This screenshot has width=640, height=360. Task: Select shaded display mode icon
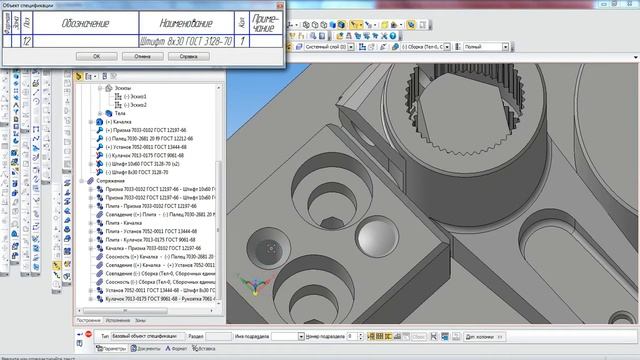[333, 25]
